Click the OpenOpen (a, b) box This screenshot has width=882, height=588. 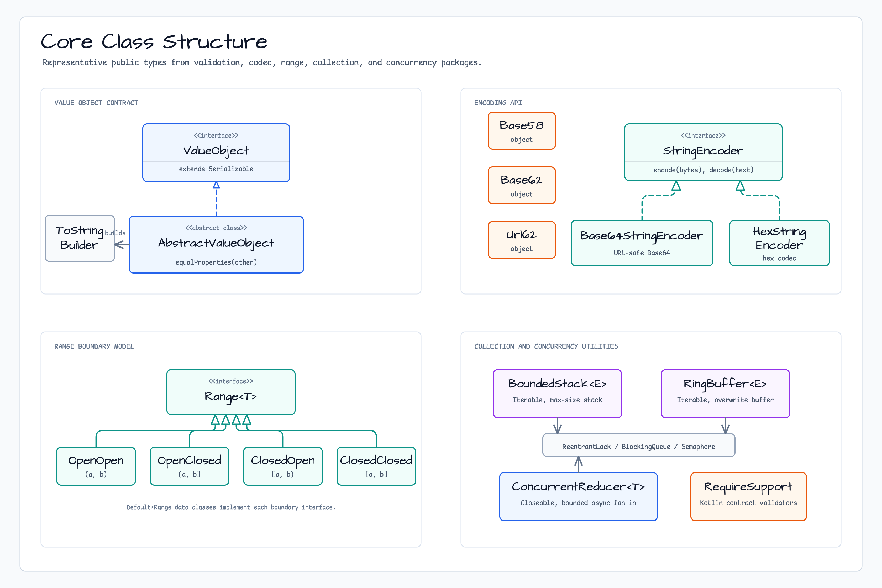pyautogui.click(x=96, y=466)
